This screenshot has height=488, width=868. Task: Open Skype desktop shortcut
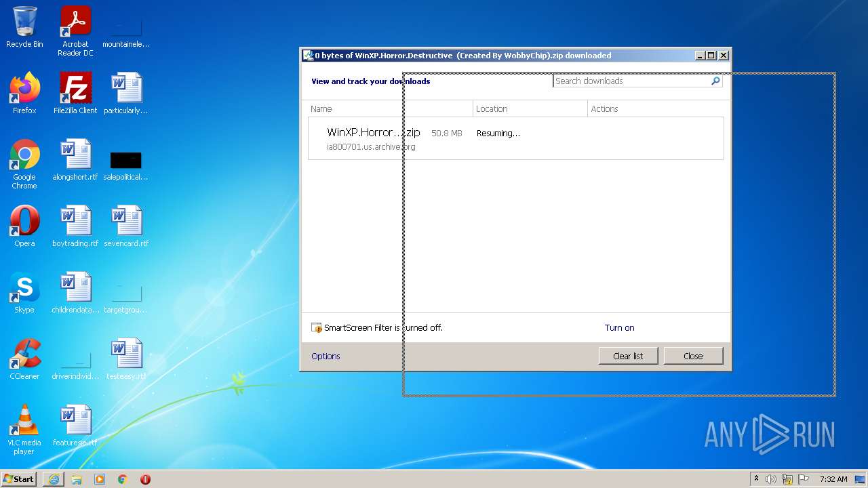24,293
